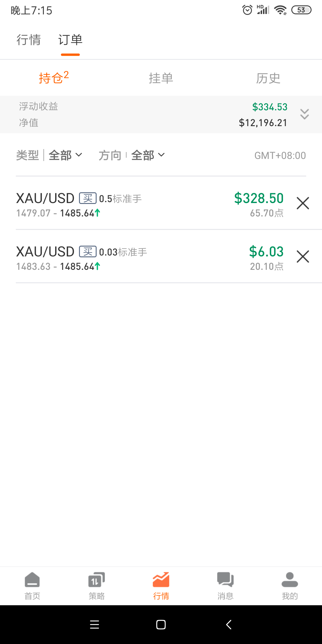Close the 0.5标准手 XAU/USD position
The width and height of the screenshot is (322, 644).
(303, 203)
